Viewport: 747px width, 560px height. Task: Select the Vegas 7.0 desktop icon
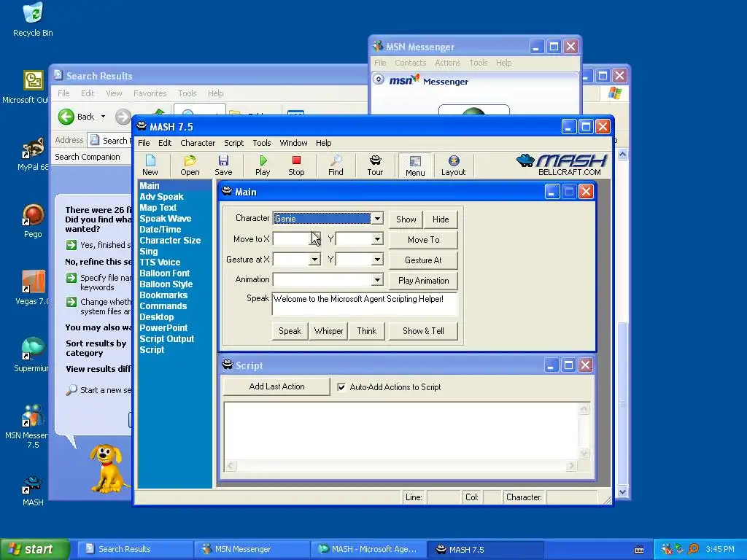point(32,281)
